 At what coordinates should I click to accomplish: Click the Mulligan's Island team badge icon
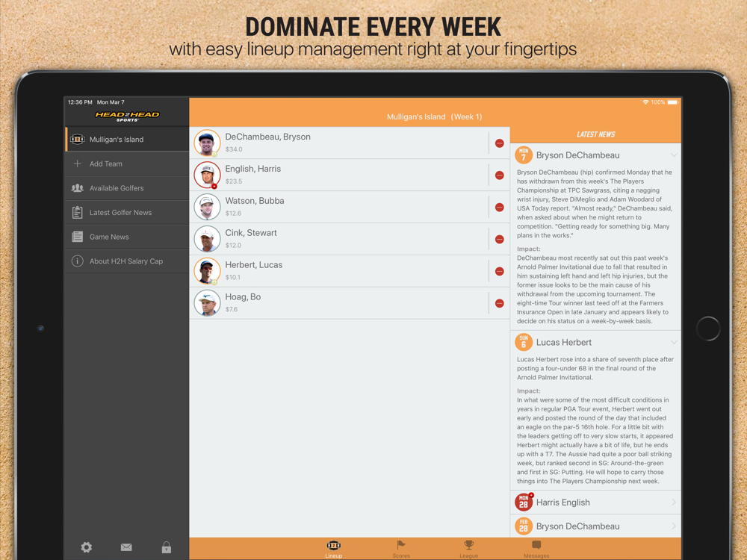pos(77,140)
